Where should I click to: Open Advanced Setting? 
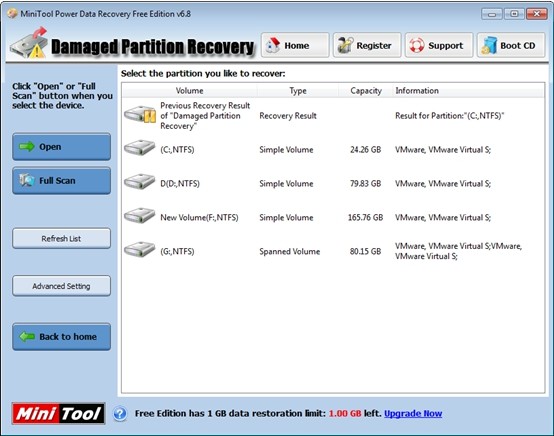pos(61,286)
